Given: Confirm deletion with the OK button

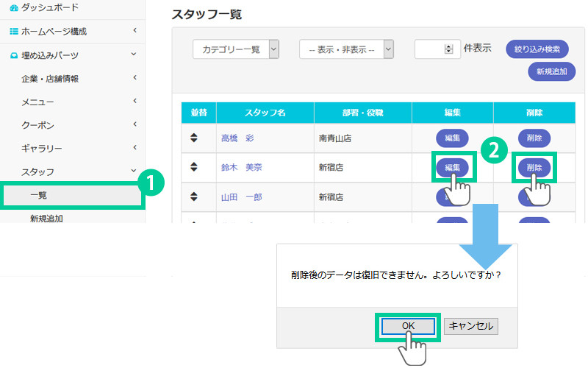Looking at the screenshot, I should pos(408,325).
